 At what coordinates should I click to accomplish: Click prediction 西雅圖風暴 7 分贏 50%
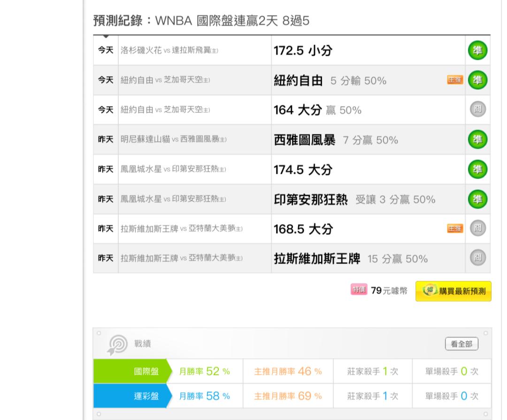pyautogui.click(x=336, y=140)
